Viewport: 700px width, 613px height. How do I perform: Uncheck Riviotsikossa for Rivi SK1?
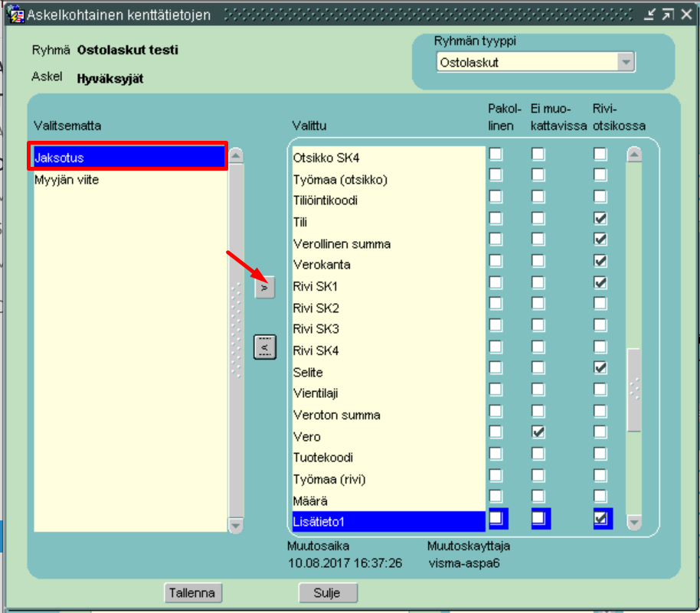tap(600, 282)
